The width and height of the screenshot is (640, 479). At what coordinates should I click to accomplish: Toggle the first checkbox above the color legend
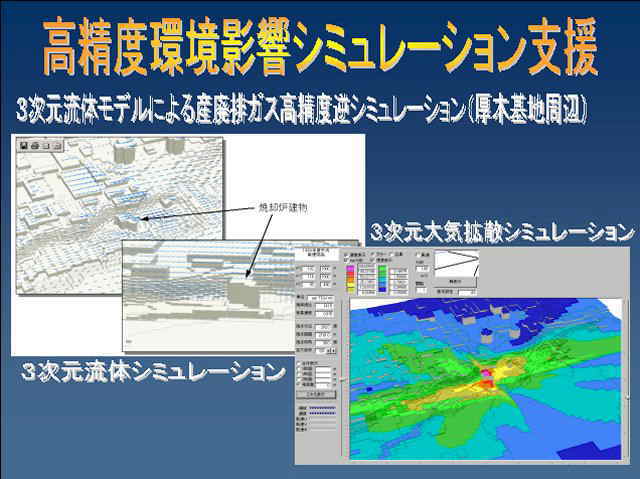tap(347, 252)
